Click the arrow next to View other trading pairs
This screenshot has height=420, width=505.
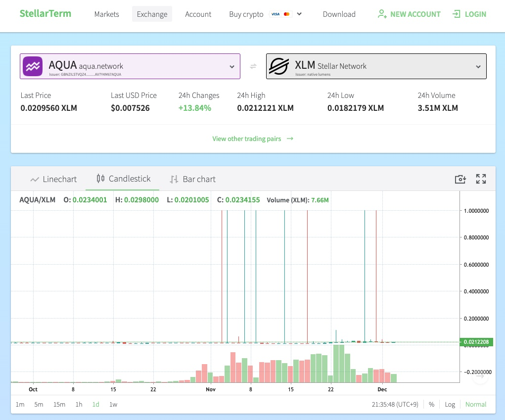(x=290, y=139)
